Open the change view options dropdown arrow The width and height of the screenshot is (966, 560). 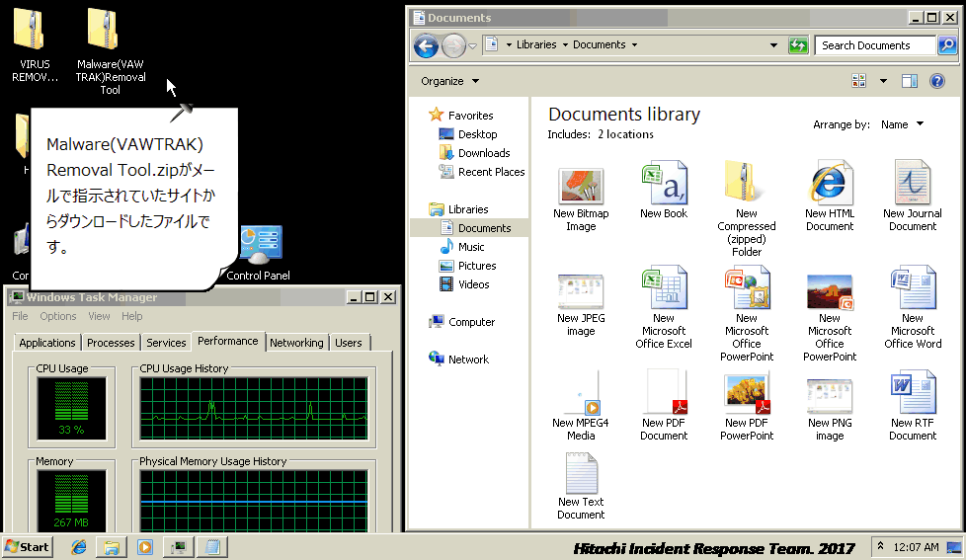click(x=883, y=81)
